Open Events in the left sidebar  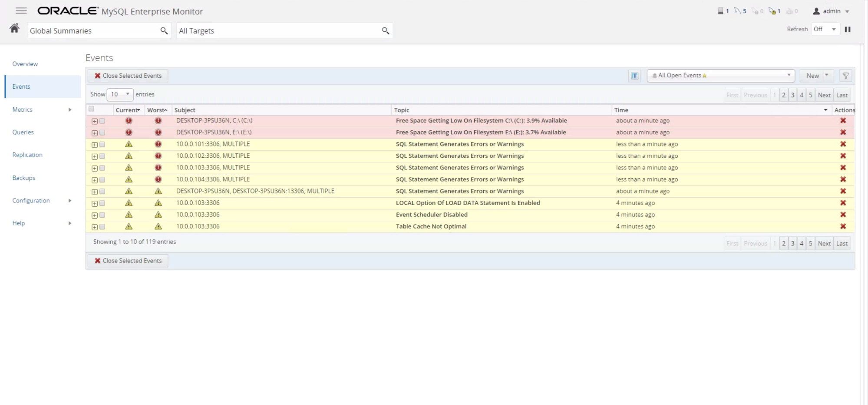tap(21, 86)
